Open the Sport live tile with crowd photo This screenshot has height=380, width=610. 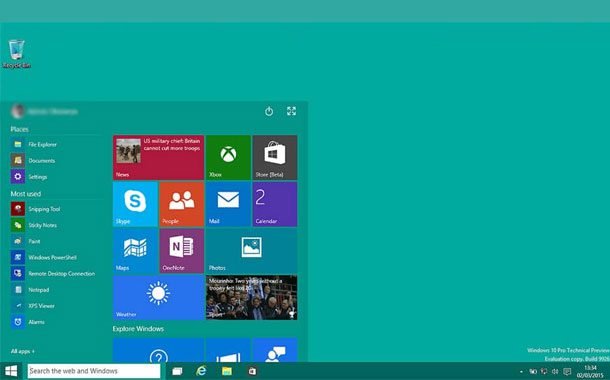[x=252, y=298]
